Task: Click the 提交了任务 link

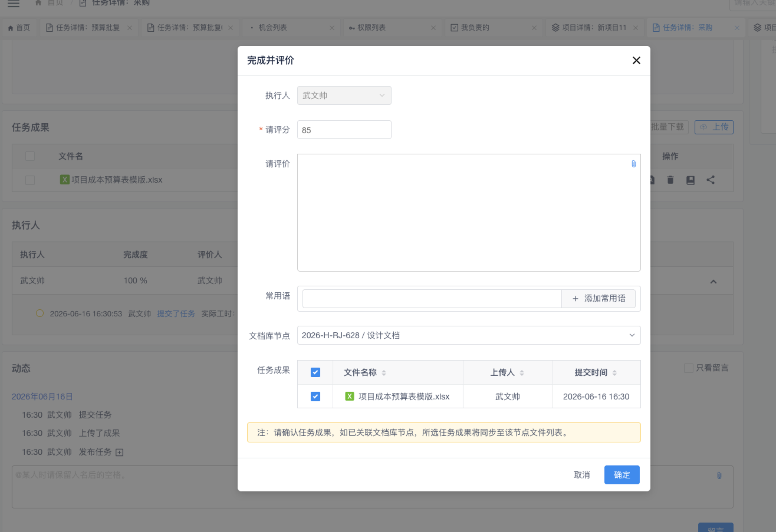Action: 176,314
